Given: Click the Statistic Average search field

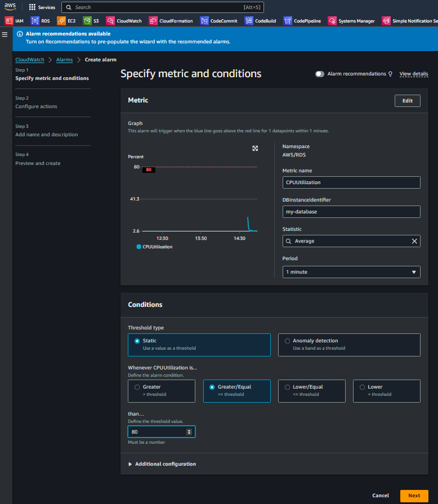Looking at the screenshot, I should coord(351,241).
